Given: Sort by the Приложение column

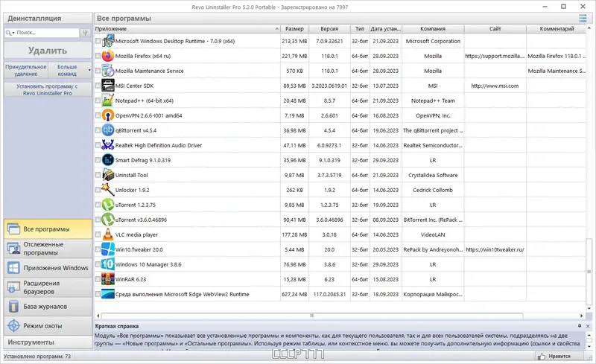Looking at the screenshot, I should [187, 29].
